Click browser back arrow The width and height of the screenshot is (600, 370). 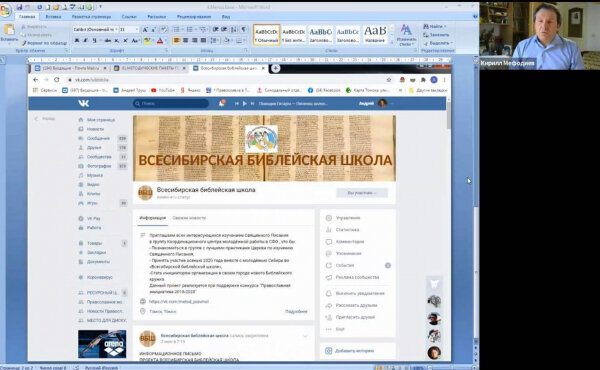pyautogui.click(x=36, y=80)
